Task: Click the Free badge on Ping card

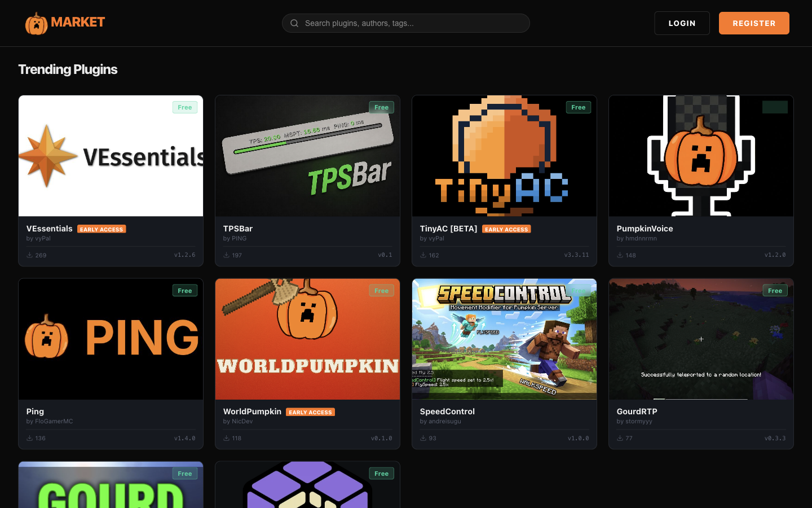Action: tap(185, 291)
